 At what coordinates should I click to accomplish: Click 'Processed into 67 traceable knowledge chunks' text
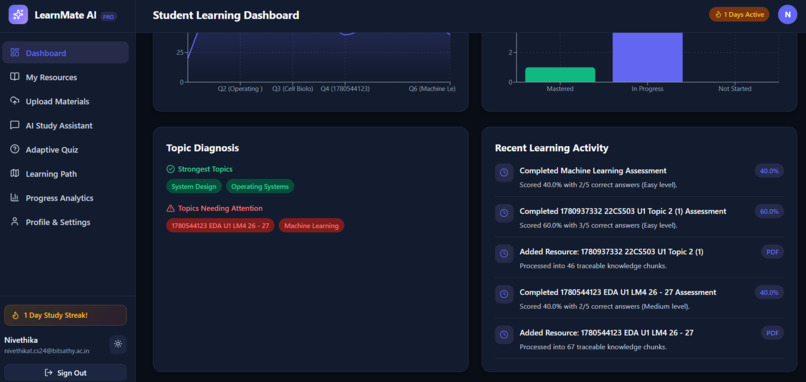[x=593, y=347]
